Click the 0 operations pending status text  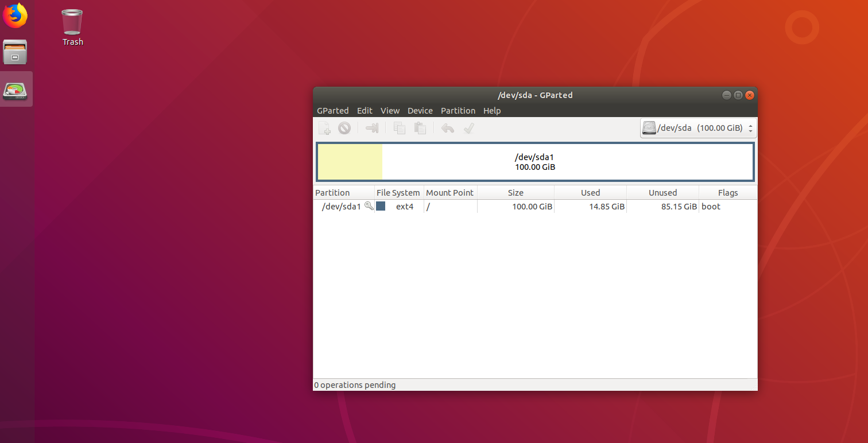355,385
